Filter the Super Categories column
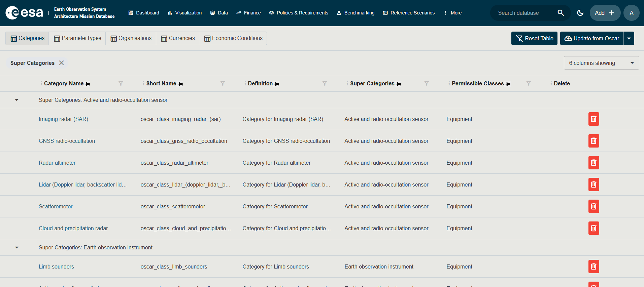This screenshot has width=644, height=287. (427, 83)
